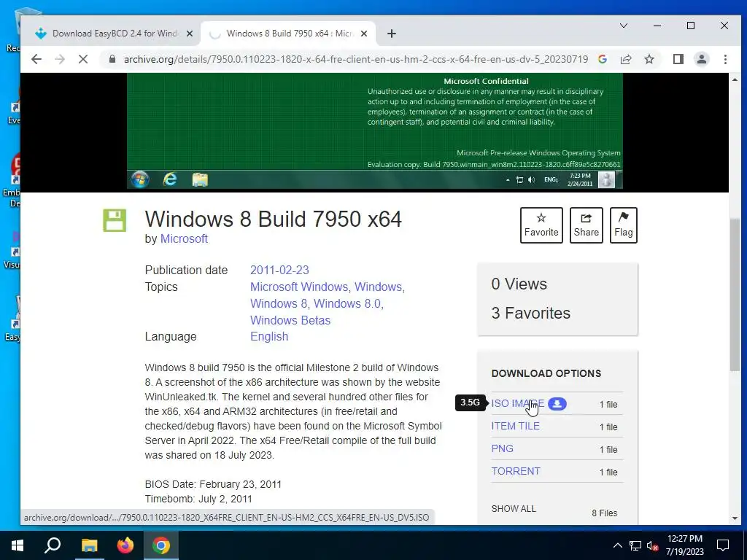Viewport: 747px width, 560px height.
Task: Share this page from the address bar
Action: click(626, 59)
